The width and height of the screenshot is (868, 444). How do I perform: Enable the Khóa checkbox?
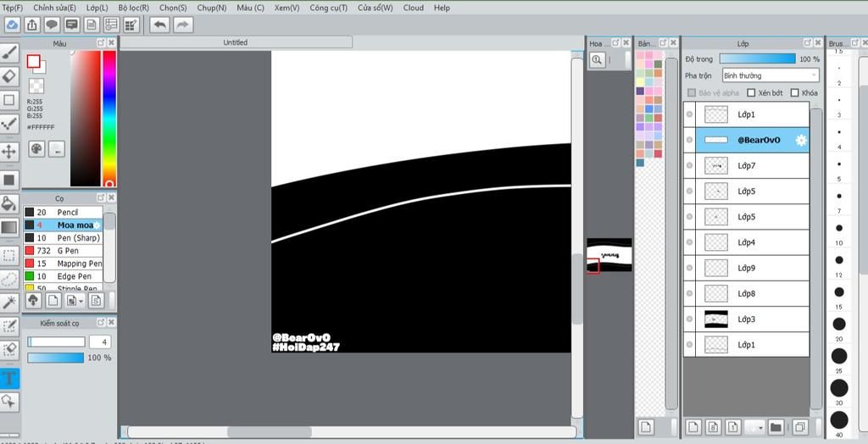(x=795, y=93)
